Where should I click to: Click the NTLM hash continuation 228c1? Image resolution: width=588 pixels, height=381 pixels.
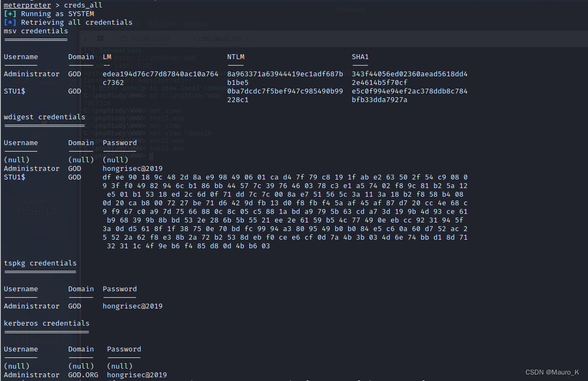pyautogui.click(x=238, y=100)
